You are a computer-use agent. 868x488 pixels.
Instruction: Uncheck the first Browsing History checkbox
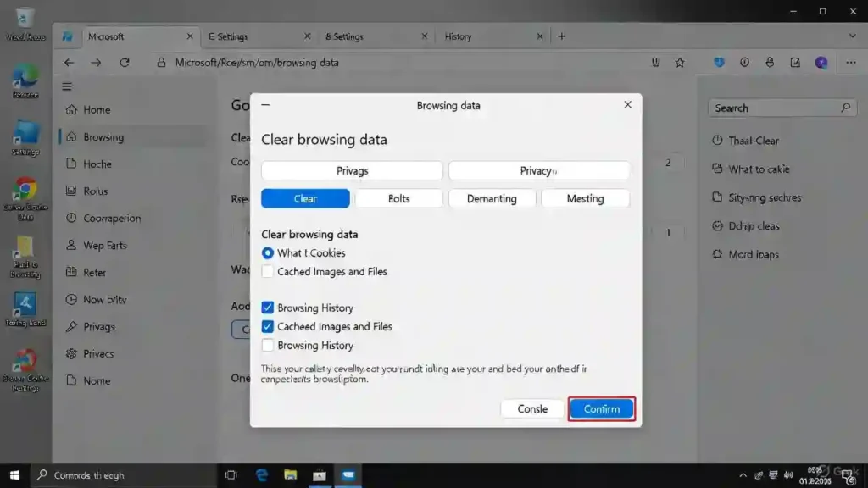coord(268,307)
